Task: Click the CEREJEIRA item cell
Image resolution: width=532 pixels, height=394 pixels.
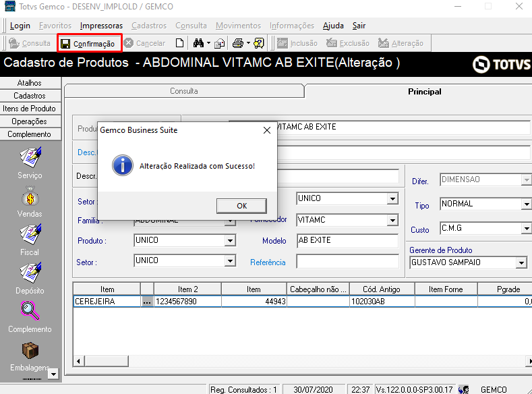Action: [107, 302]
